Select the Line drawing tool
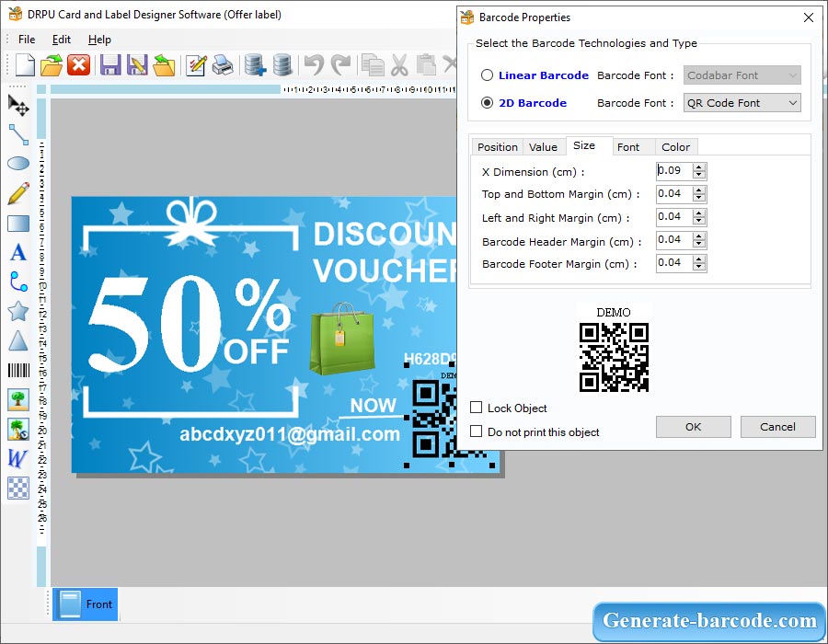 coord(18,134)
